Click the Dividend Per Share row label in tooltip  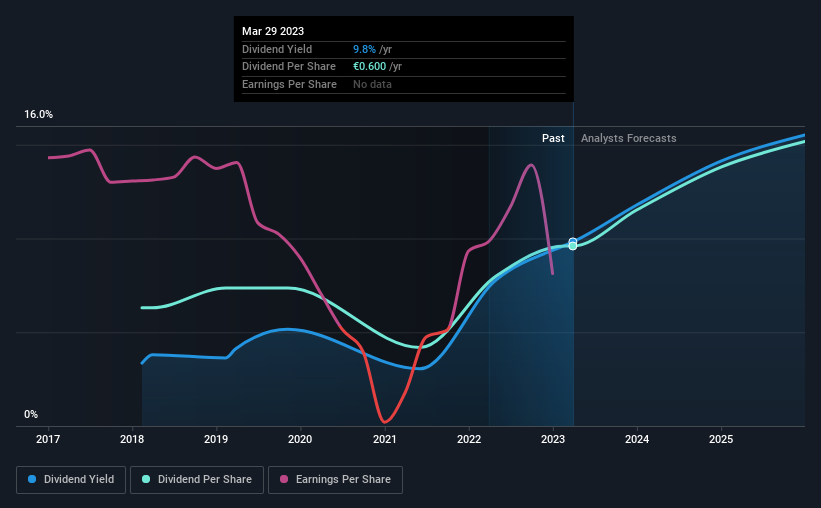(289, 67)
